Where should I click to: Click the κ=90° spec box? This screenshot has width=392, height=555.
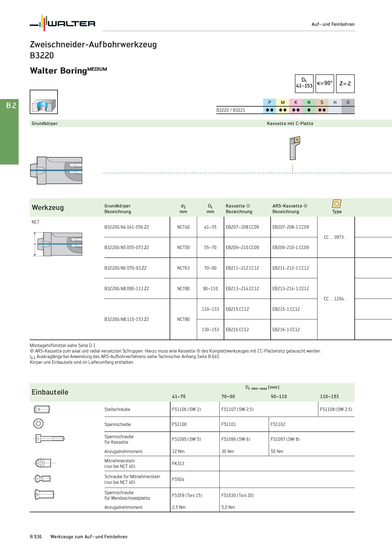(x=325, y=84)
